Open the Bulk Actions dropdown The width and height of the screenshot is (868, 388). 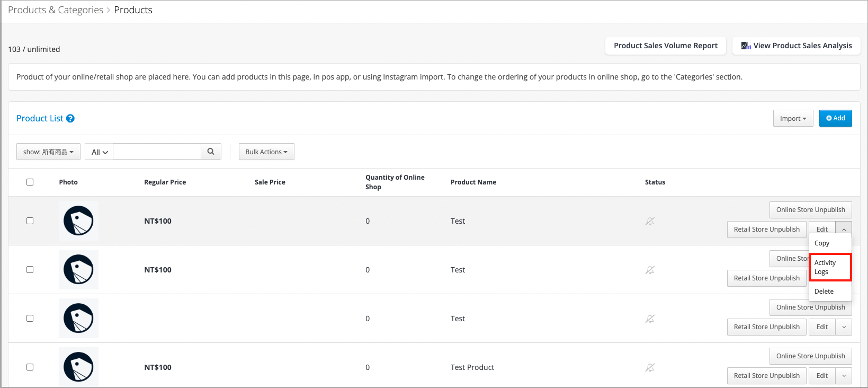(266, 152)
